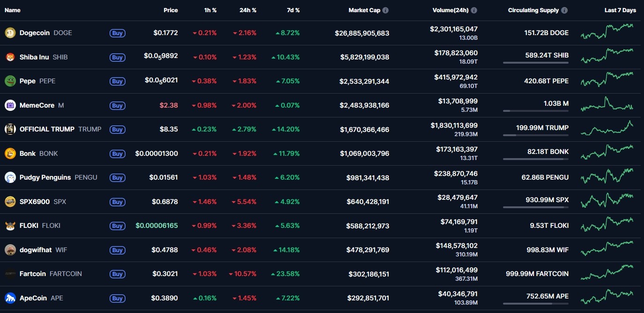Open the Market Cap info tooltip

[385, 10]
